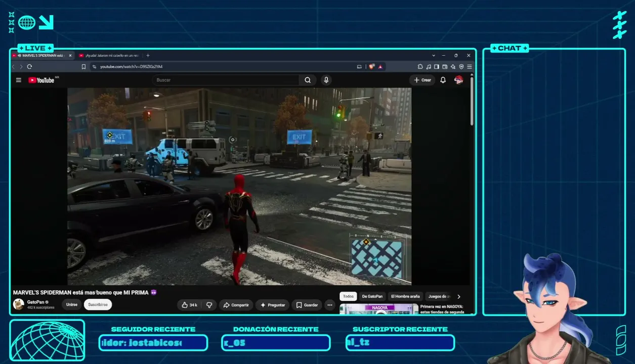Click the Crear button

click(x=422, y=80)
